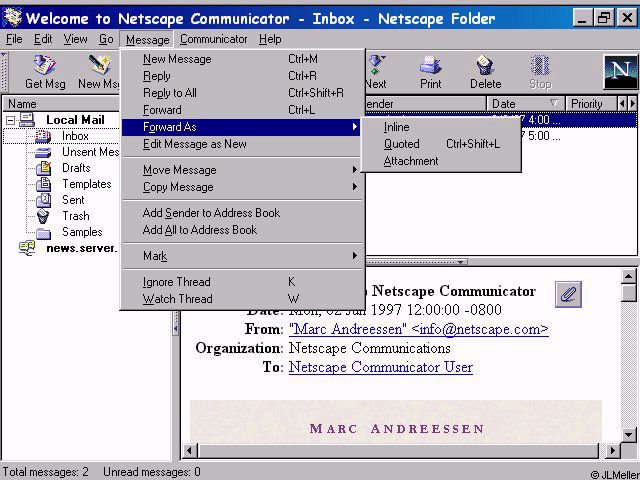Screen dimensions: 640x480
Task: Click the Delete toolbar icon
Action: [485, 65]
